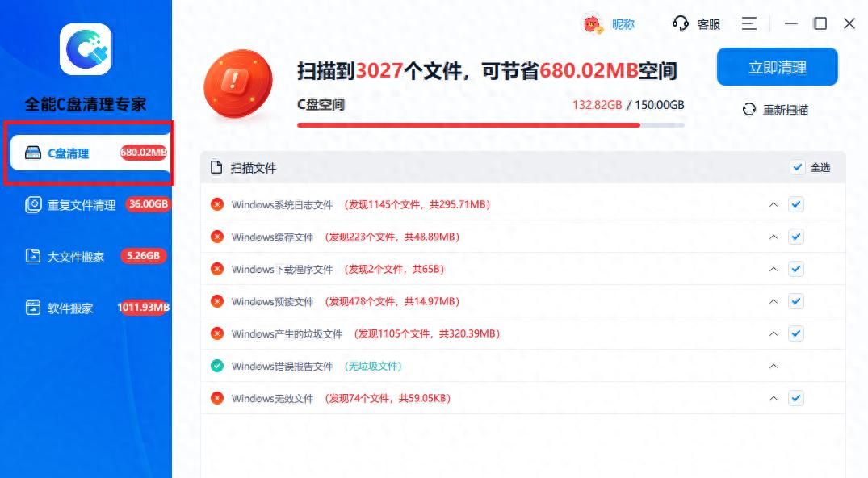This screenshot has width=868, height=478.
Task: Click the C盘清理 disk icon
Action: point(33,153)
